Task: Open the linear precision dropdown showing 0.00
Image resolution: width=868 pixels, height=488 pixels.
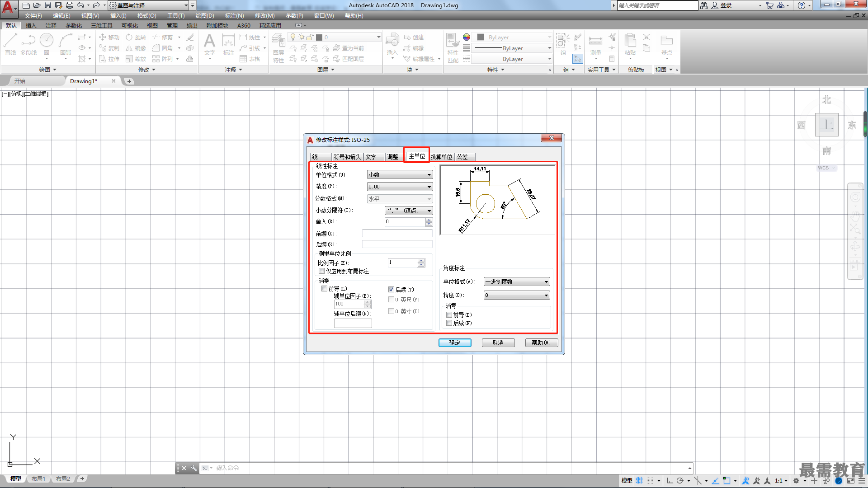Action: [x=400, y=187]
